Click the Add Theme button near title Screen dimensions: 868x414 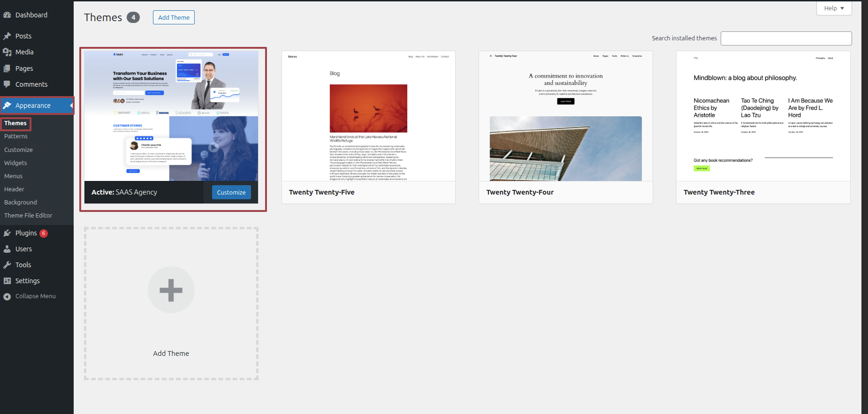(x=174, y=17)
